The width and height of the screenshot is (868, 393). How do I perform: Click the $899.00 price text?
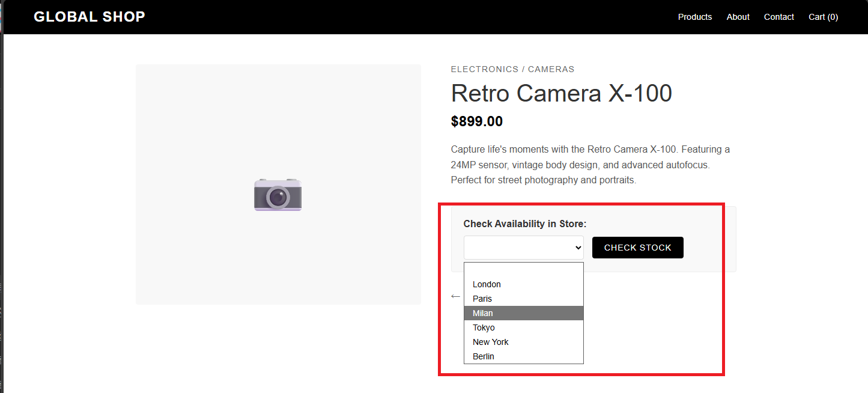tap(476, 121)
